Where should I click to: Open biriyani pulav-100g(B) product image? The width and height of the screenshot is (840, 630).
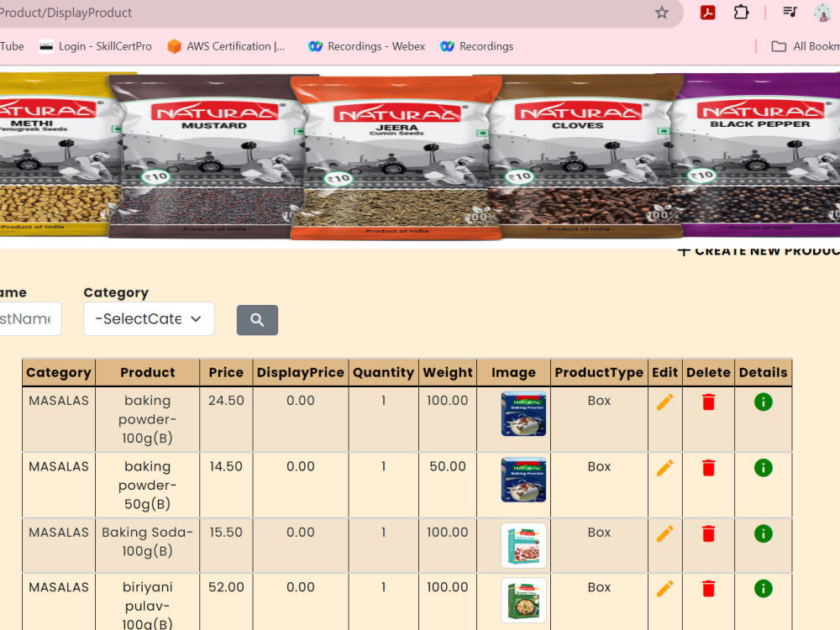point(523,600)
